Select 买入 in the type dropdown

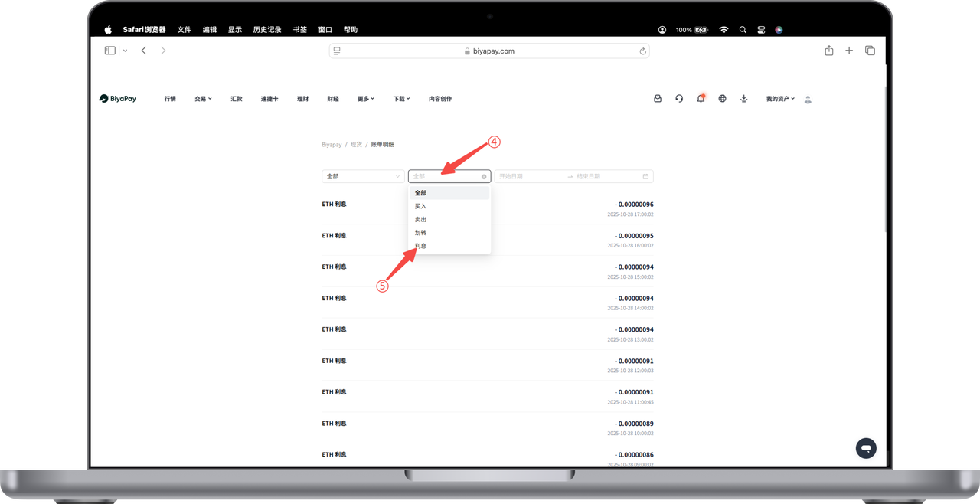421,206
